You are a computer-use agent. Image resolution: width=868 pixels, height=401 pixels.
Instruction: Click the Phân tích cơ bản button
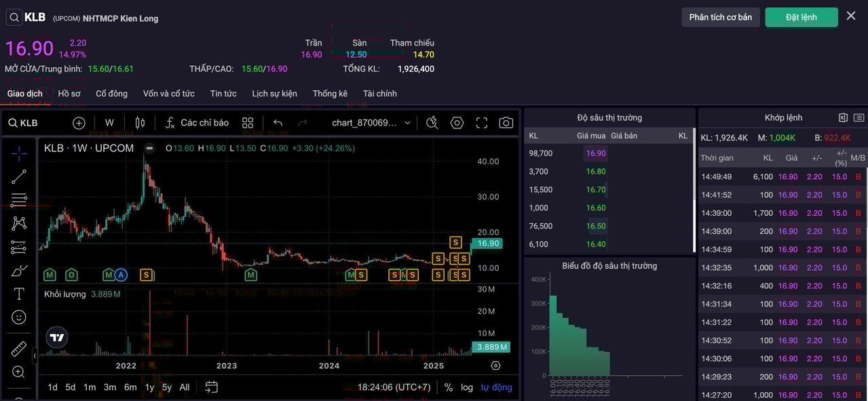pos(721,17)
